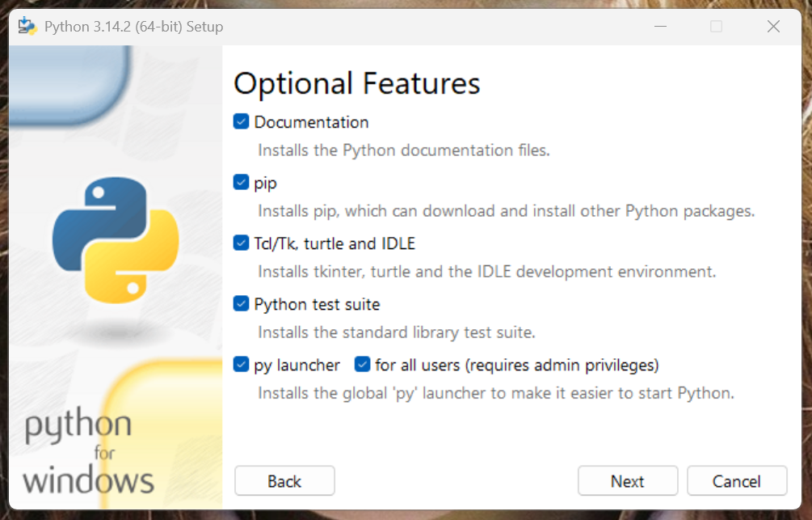Uncheck the py launcher checkbox

[241, 365]
